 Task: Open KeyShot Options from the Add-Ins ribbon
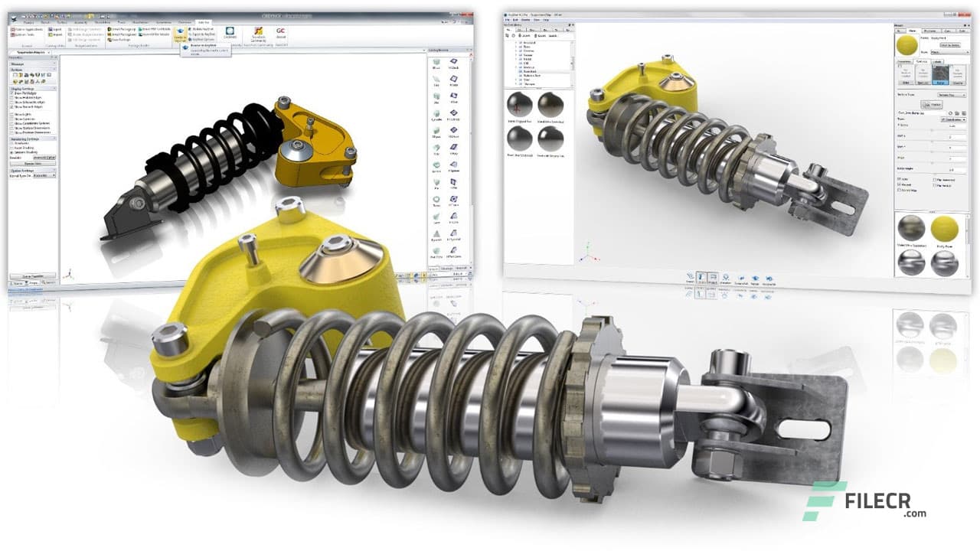point(201,39)
